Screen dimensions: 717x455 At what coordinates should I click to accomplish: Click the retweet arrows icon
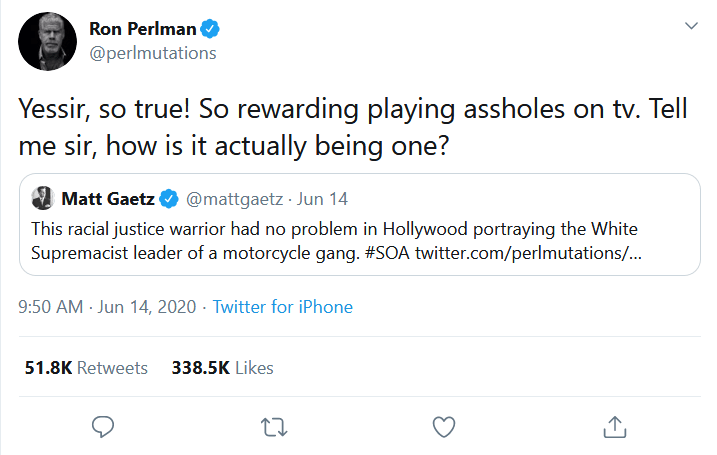pos(273,427)
